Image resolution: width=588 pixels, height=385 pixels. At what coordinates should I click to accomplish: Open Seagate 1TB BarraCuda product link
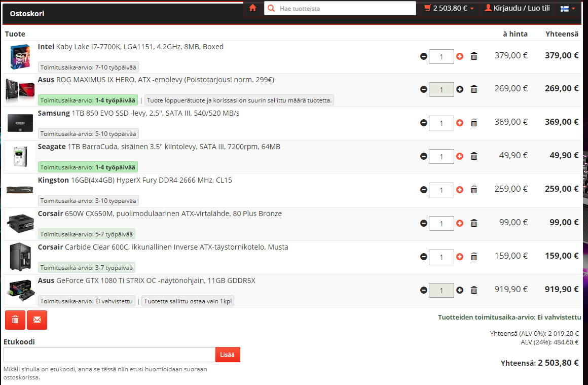coord(159,147)
